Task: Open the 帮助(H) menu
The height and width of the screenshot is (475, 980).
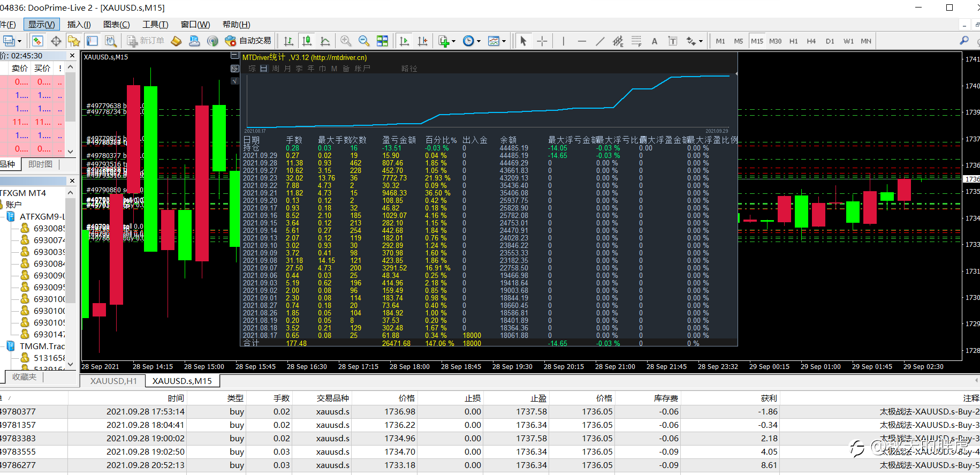Action: [237, 24]
